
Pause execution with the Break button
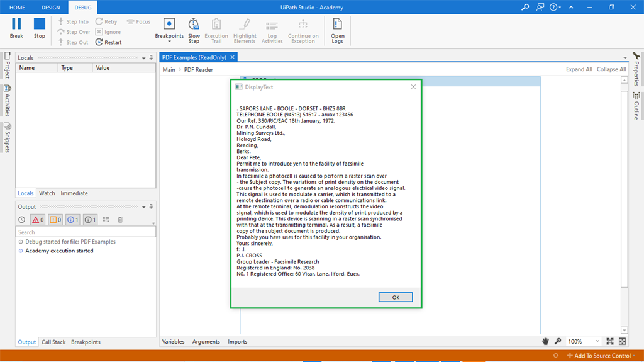[x=16, y=28]
